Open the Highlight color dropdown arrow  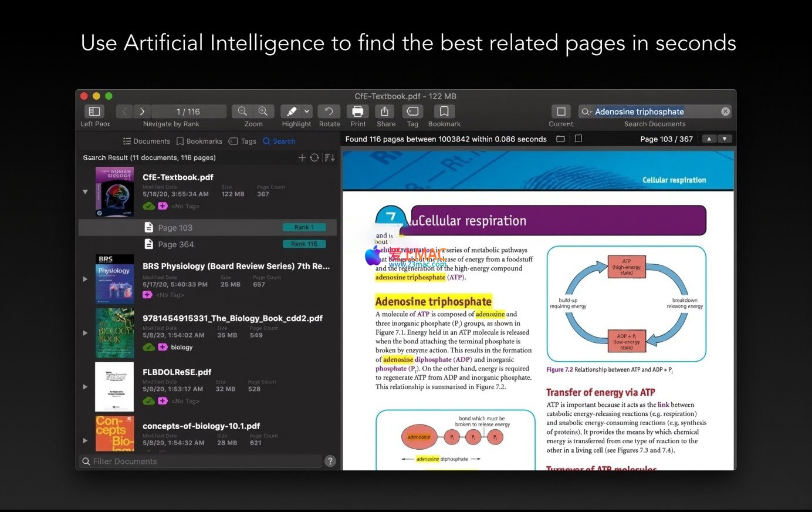pos(307,112)
